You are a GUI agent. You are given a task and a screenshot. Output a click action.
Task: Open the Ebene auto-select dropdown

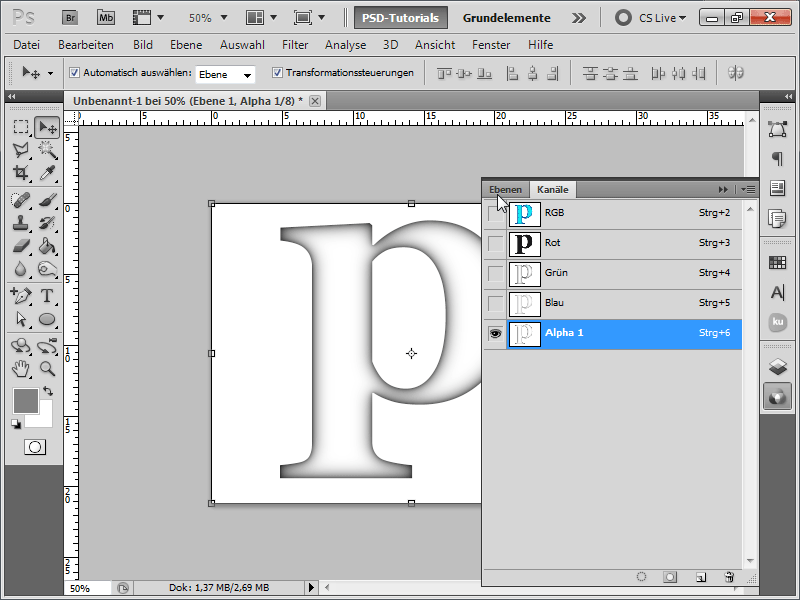[x=225, y=74]
